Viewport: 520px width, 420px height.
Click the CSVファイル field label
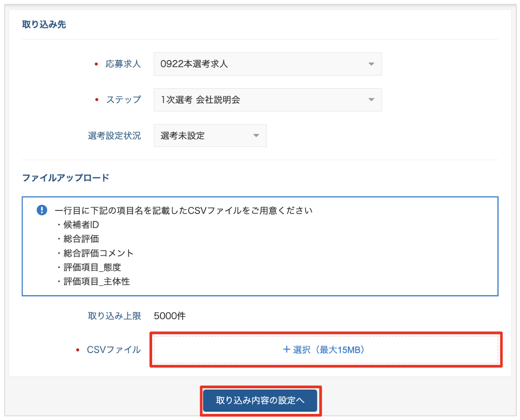click(x=114, y=350)
